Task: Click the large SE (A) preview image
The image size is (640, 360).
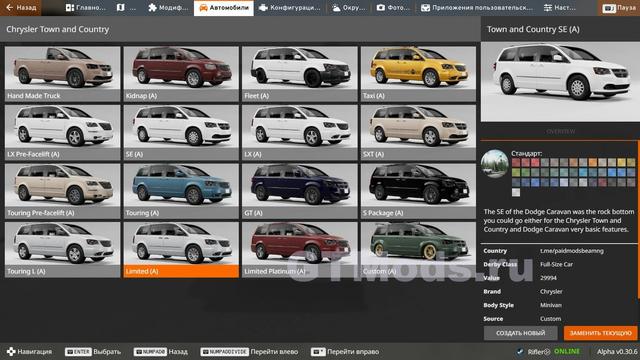Action: [x=560, y=82]
